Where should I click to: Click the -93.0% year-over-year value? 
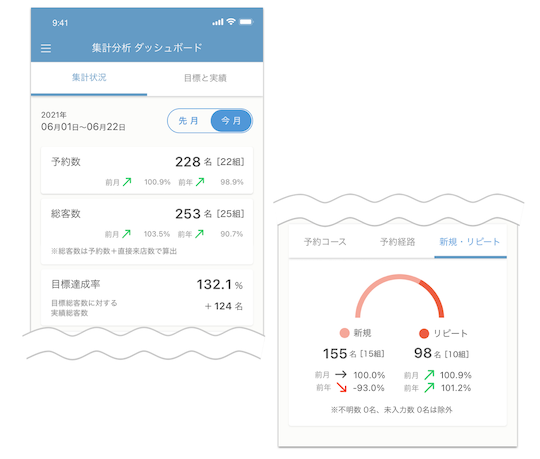pos(368,388)
